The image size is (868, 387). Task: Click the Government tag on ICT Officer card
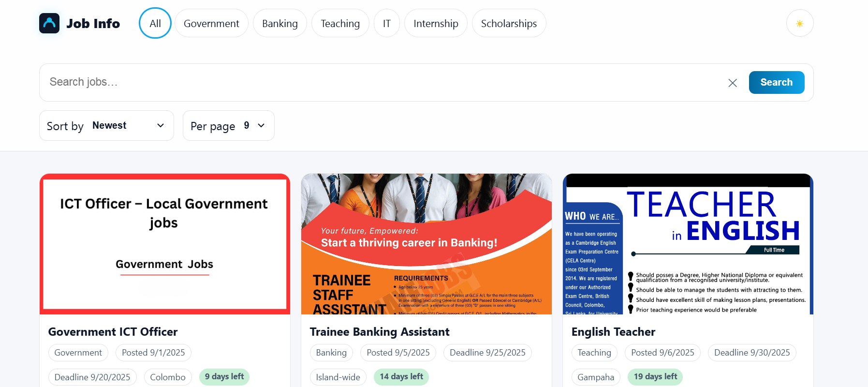pos(78,353)
